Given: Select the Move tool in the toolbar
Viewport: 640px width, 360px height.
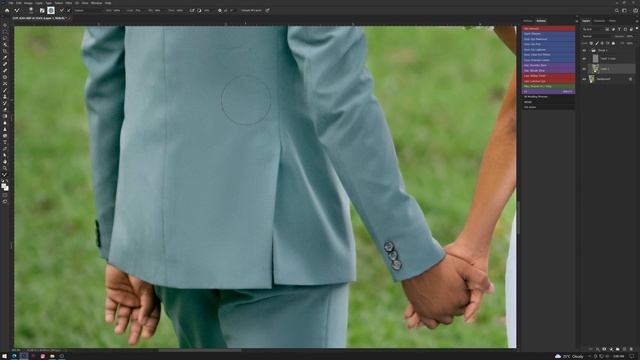Looking at the screenshot, I should click(5, 25).
